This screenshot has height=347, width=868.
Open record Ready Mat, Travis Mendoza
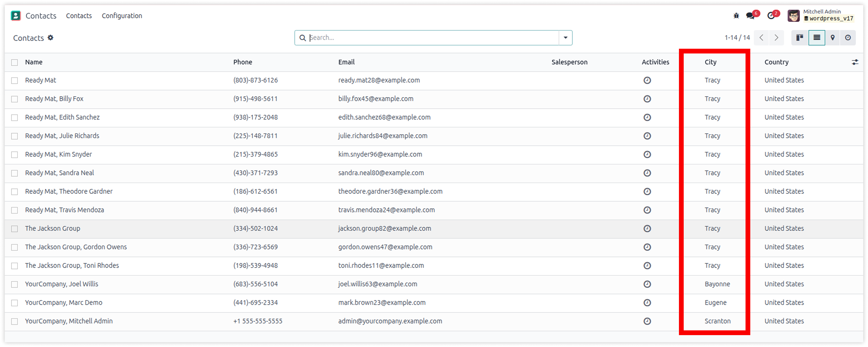click(65, 210)
